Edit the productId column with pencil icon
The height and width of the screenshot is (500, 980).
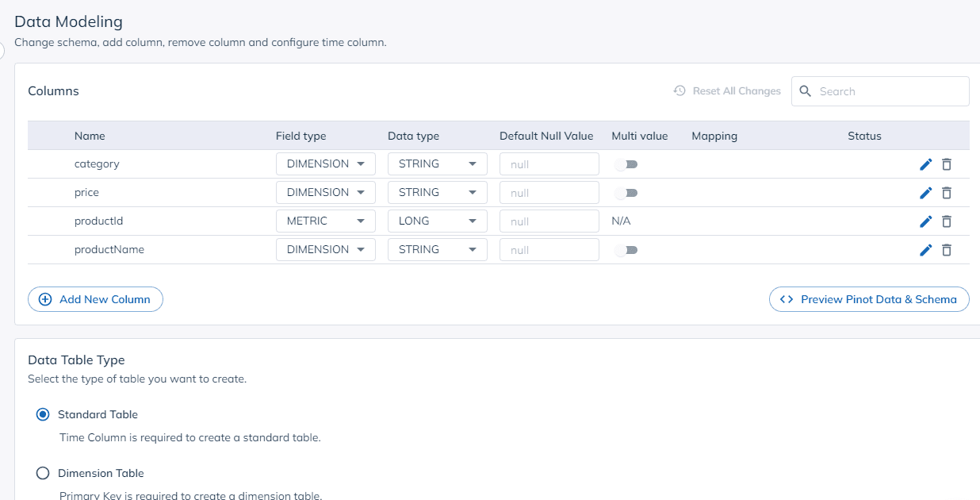pos(925,221)
